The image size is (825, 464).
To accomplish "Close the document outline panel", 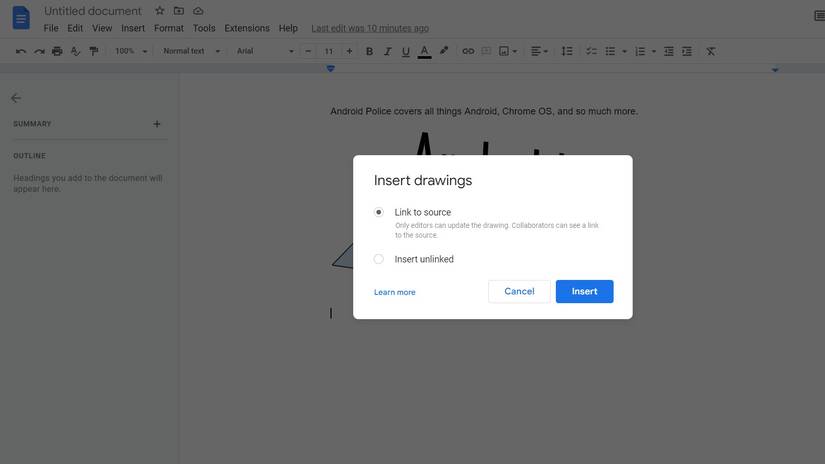I will [x=16, y=98].
